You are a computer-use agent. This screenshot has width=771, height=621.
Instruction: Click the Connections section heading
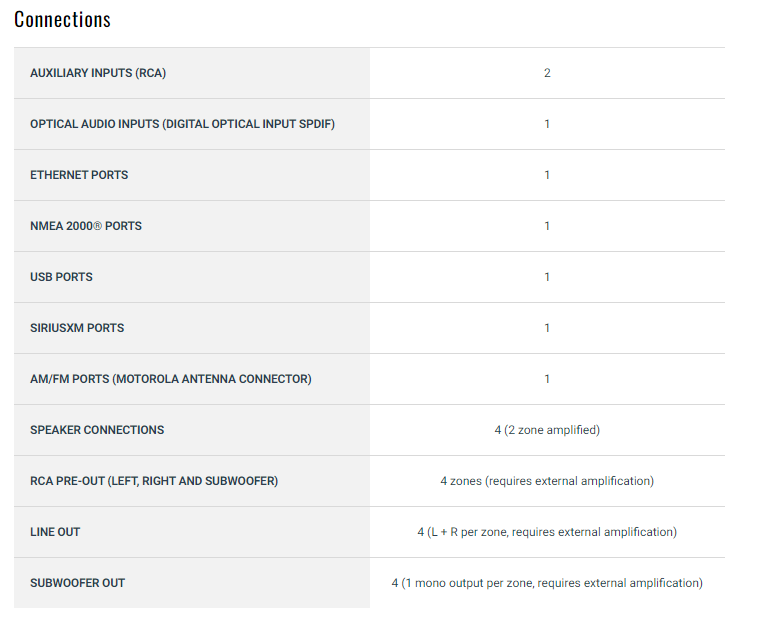pyautogui.click(x=62, y=19)
